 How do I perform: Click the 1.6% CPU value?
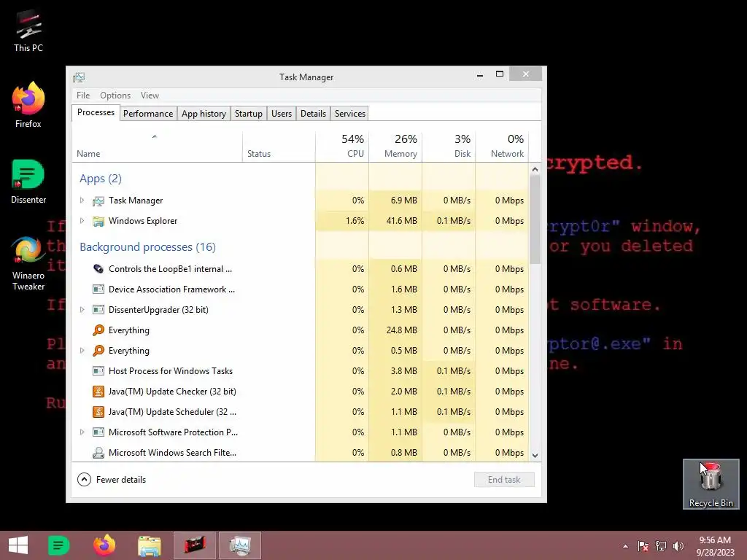[x=355, y=221]
